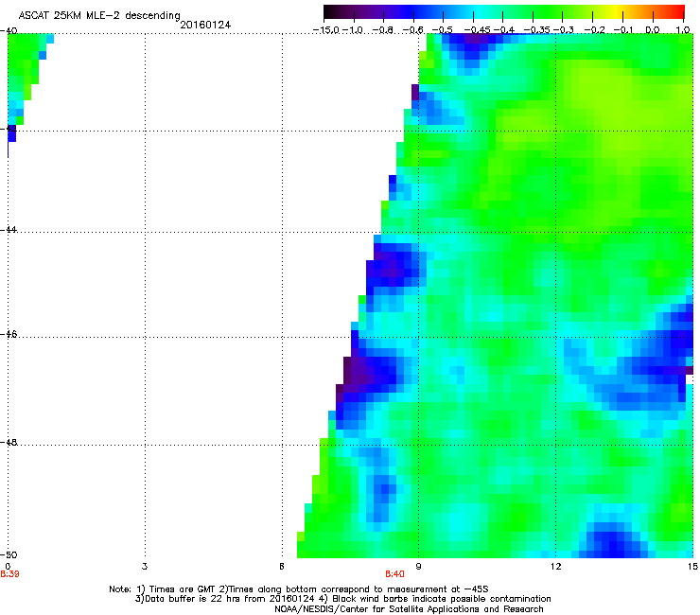Click the colorbar label '0.0'

pos(653,30)
